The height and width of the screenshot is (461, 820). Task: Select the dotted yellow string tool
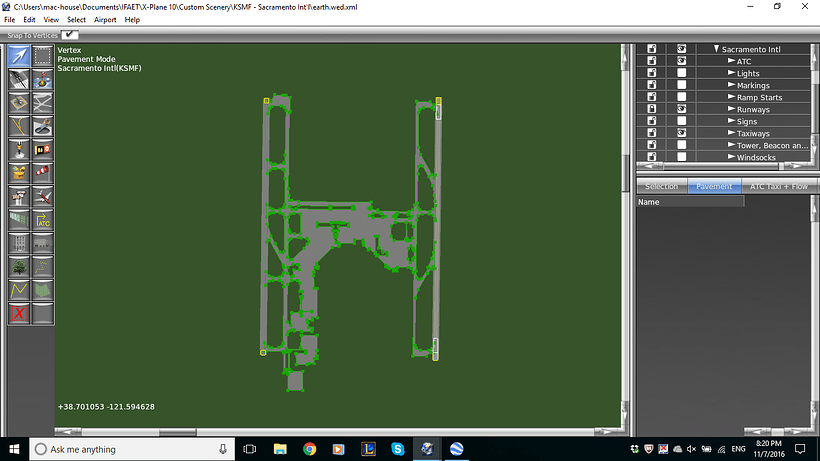[x=42, y=267]
